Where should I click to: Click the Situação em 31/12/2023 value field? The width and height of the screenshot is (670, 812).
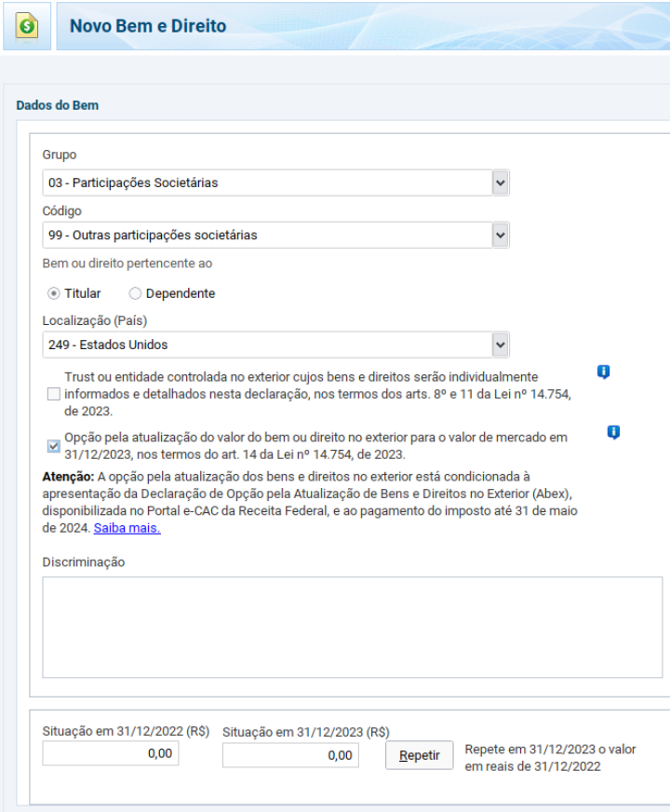[x=290, y=755]
